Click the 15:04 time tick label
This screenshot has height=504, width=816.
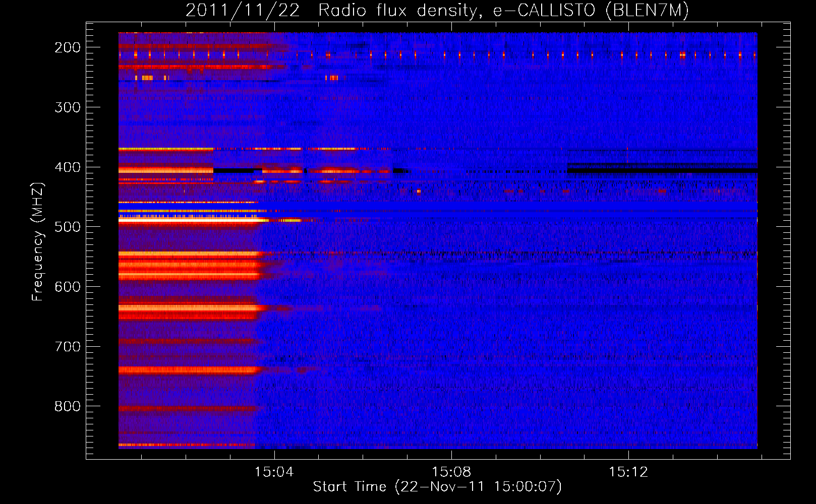274,472
